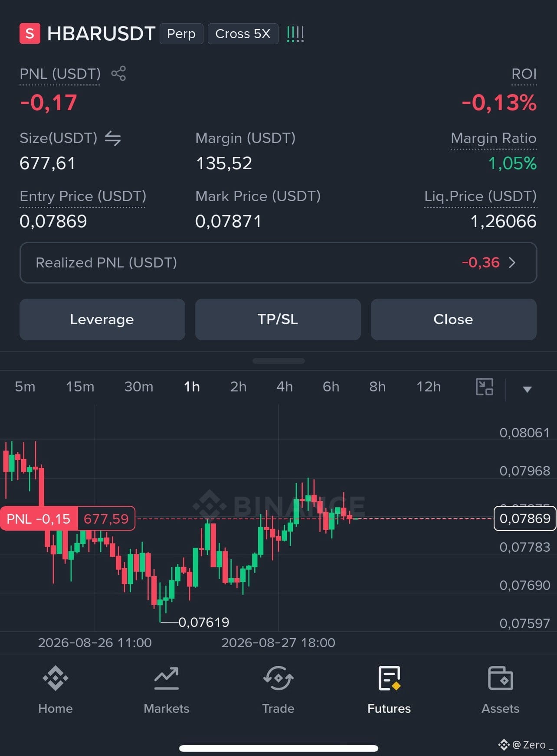
Task: Select the 8h chart interval
Action: point(377,386)
